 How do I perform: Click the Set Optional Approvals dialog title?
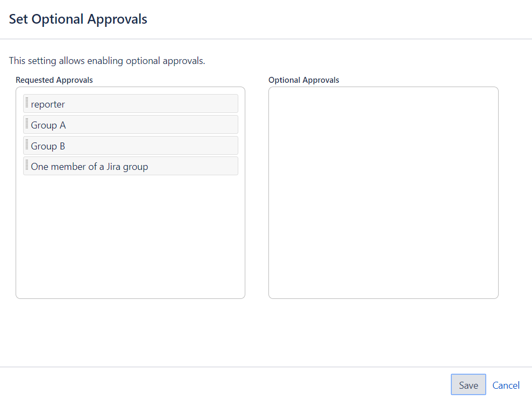[x=78, y=19]
